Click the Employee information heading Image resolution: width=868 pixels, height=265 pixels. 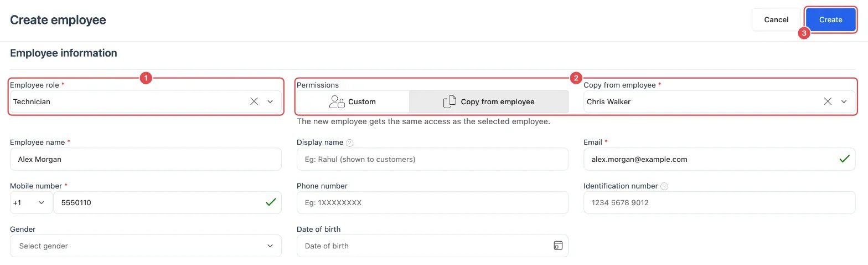coord(64,53)
